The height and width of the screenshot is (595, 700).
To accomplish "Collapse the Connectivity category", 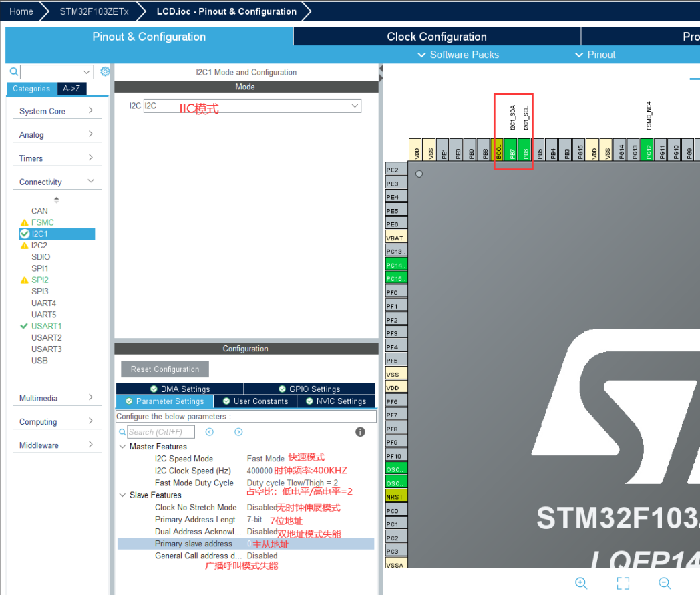I will tap(57, 182).
